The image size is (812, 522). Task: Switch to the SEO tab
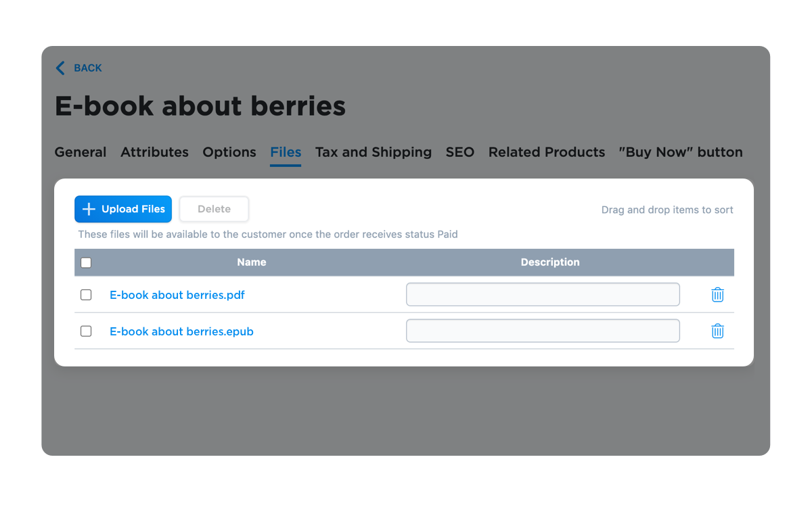click(x=460, y=152)
